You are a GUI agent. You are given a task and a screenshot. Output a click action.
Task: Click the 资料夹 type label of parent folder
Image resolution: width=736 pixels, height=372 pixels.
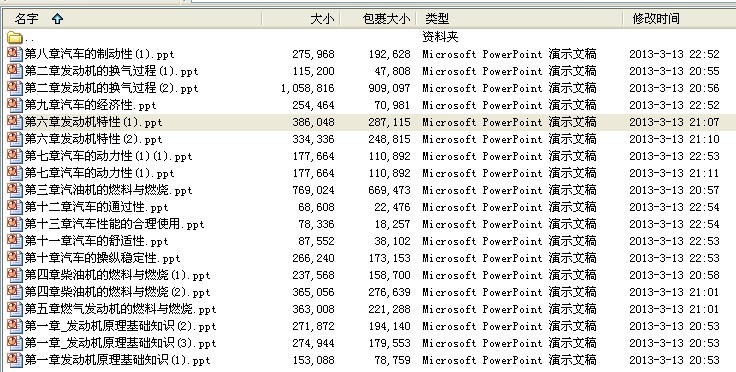point(440,37)
